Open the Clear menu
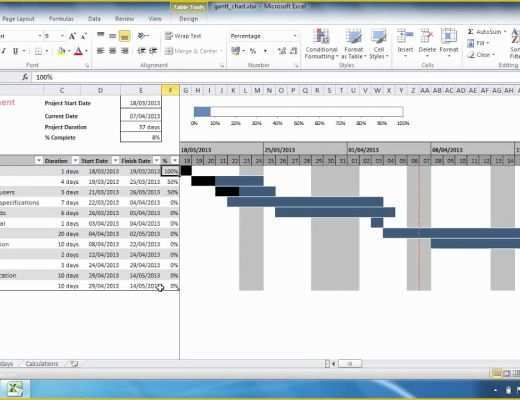 [x=481, y=54]
